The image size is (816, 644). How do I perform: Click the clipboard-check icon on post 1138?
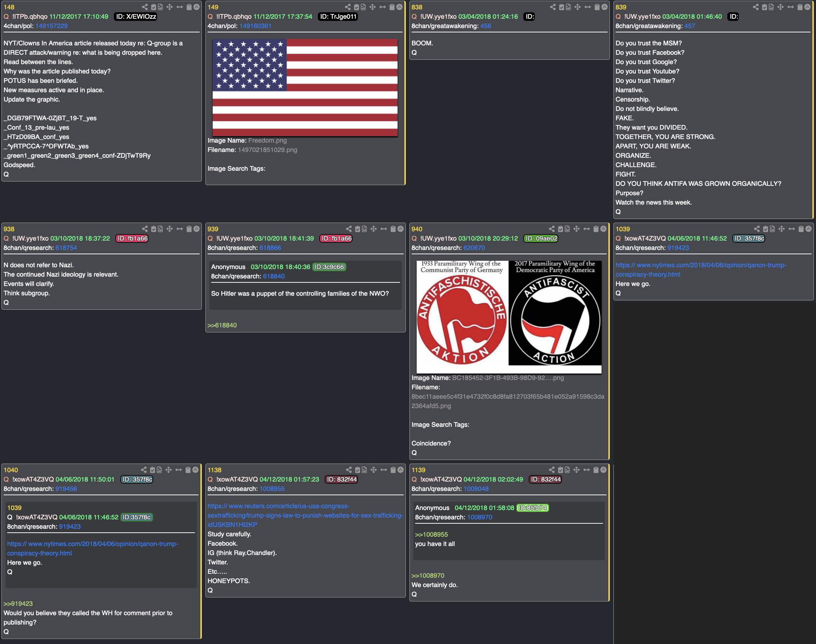358,470
